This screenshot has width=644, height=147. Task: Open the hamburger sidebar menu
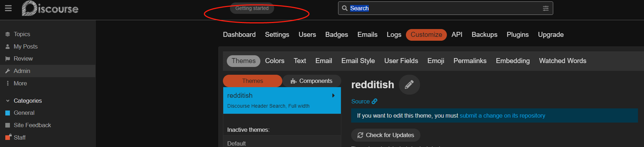pos(8,8)
